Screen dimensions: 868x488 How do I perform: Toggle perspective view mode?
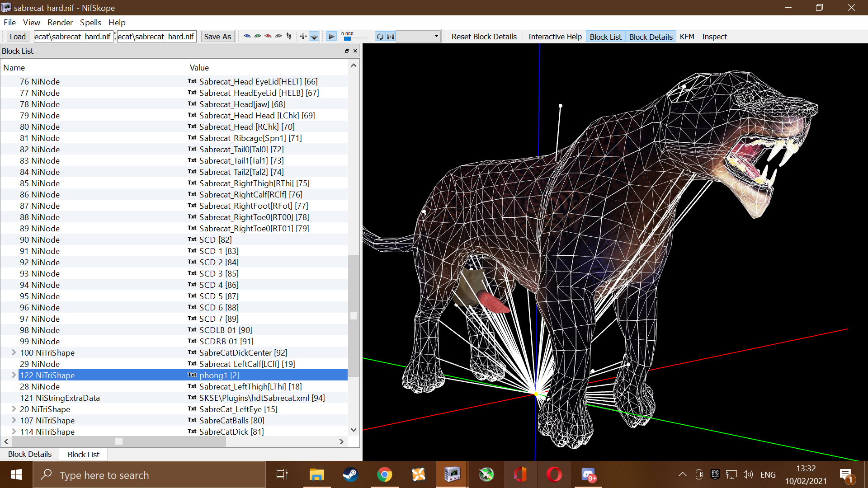coord(314,37)
